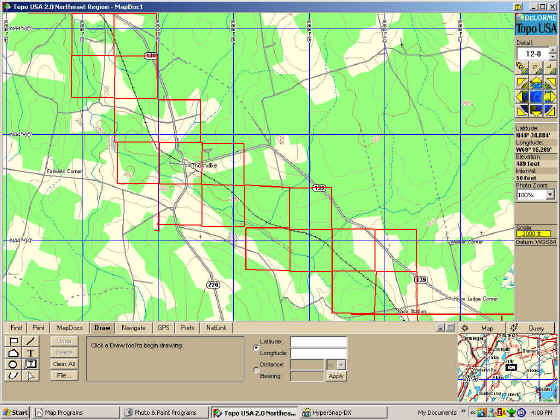Open My Documents toolbar in taskbar
Screen dimensions: 560x420
coord(437,413)
